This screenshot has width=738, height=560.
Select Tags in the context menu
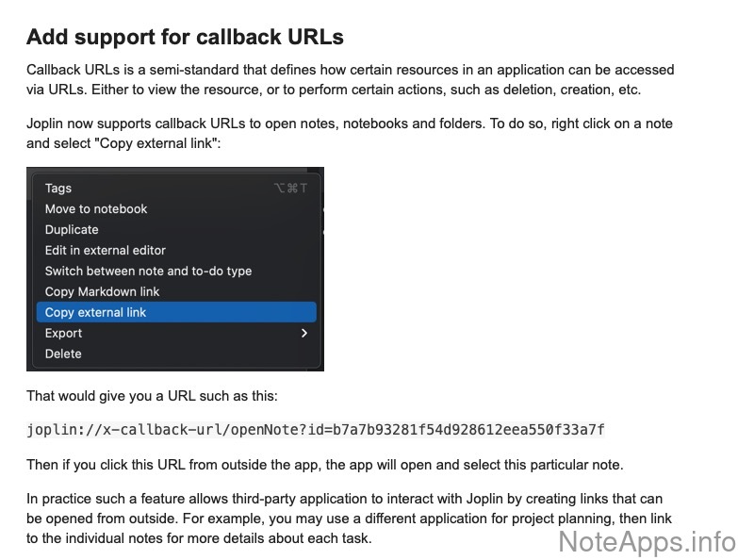click(58, 189)
